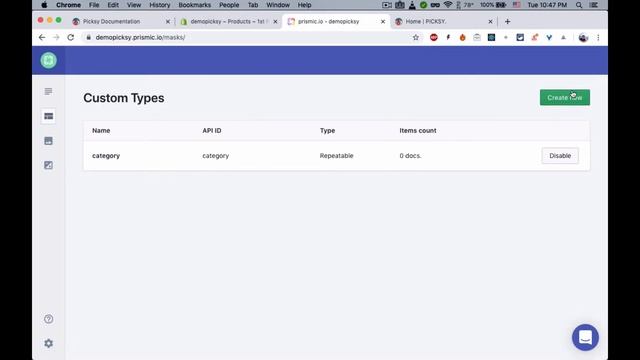Screen dimensions: 640x360
Task: Open the History menu
Action: click(160, 5)
